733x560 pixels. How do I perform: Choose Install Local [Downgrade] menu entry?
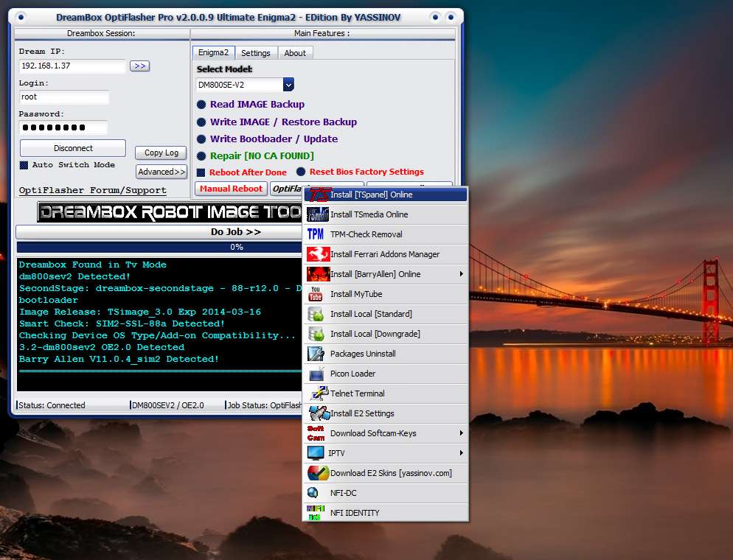[386, 334]
